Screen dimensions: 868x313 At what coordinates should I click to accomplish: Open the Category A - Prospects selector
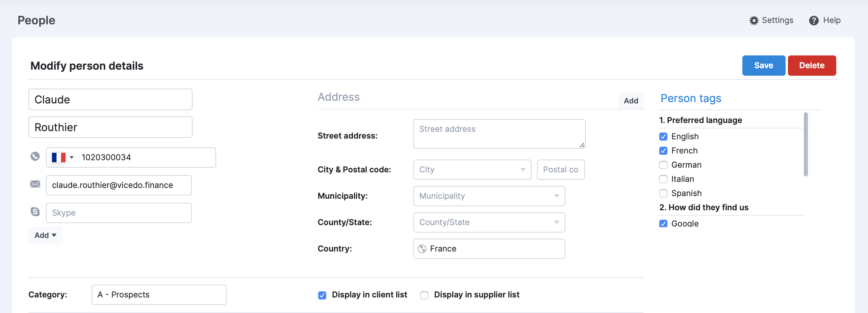pyautogui.click(x=159, y=295)
